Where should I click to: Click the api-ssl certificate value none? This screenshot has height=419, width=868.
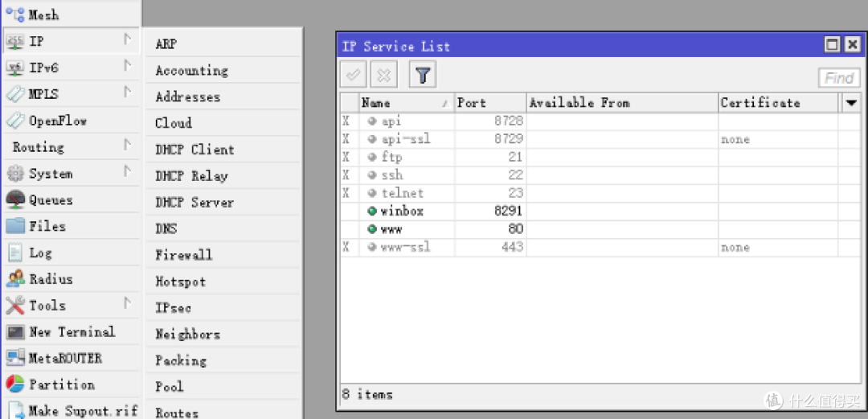735,140
